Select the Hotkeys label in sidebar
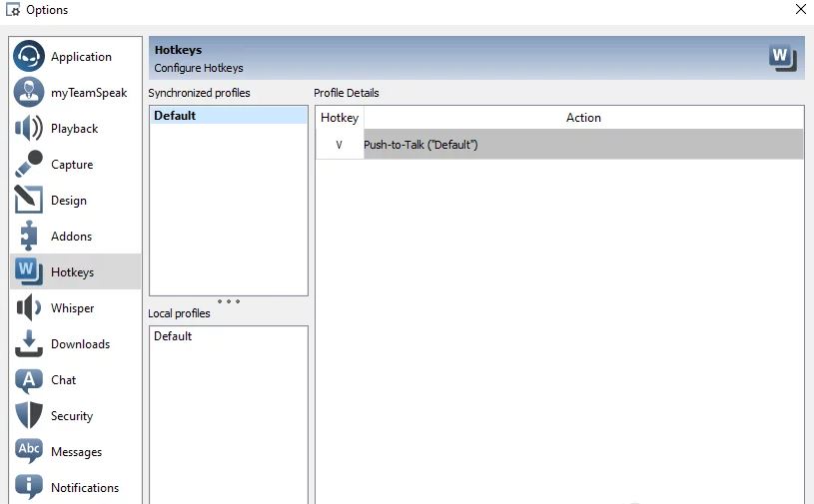 coord(72,272)
